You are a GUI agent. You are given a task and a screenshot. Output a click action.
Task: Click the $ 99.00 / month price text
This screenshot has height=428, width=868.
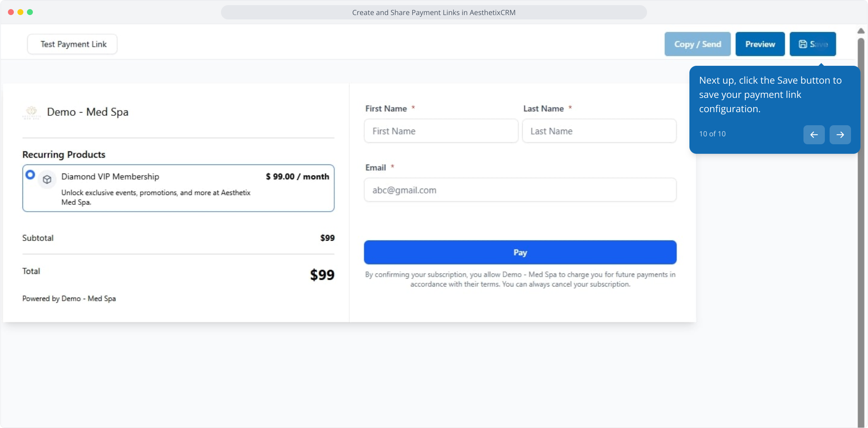(x=297, y=177)
